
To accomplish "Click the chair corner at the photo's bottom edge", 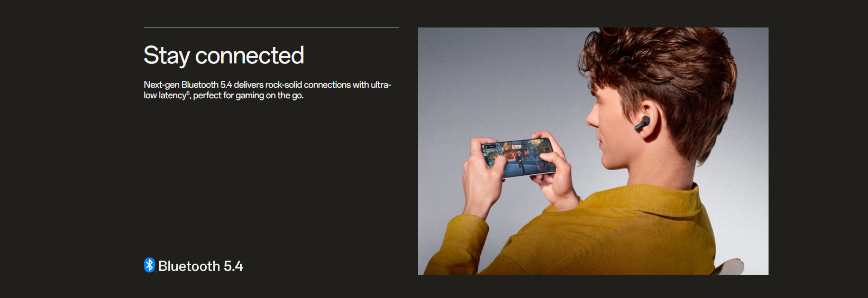I will [x=732, y=267].
